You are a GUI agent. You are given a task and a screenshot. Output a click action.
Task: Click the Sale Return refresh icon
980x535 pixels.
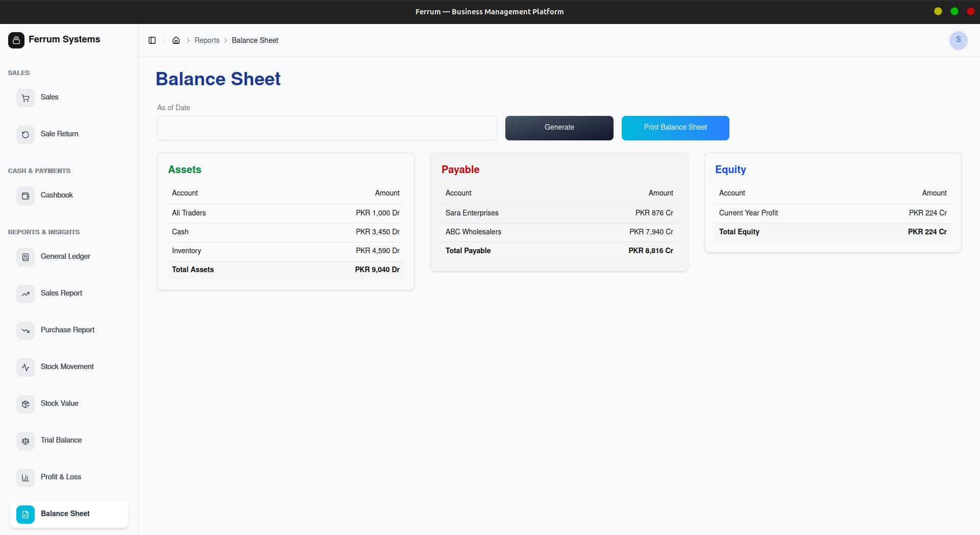(26, 134)
